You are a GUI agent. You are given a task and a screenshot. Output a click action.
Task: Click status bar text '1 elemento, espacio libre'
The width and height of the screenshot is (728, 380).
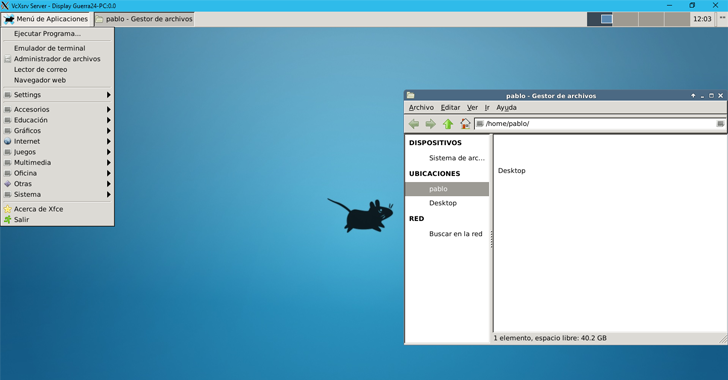tap(550, 338)
